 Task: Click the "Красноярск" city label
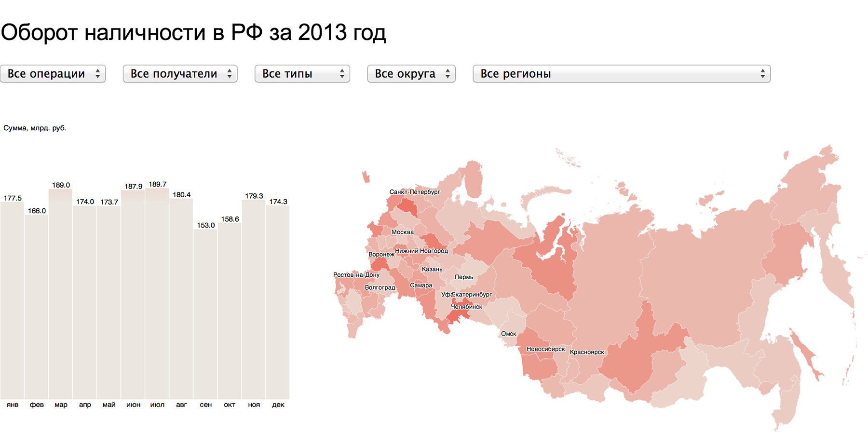(x=587, y=352)
